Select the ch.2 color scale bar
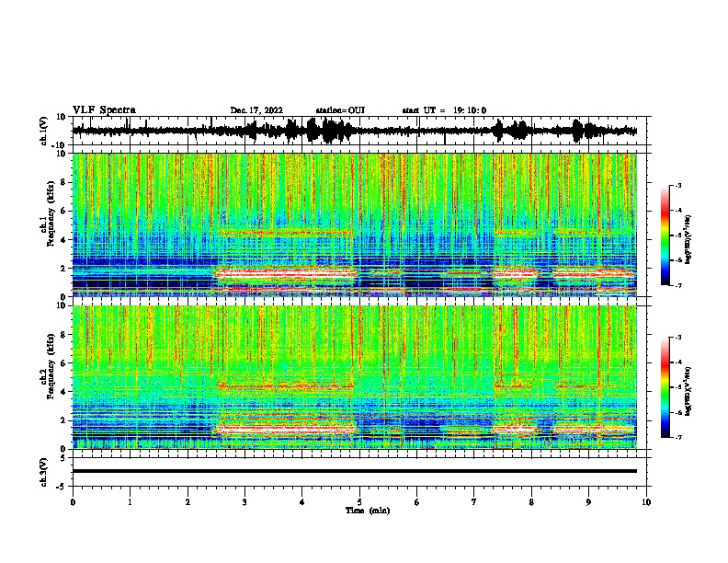Screen dimensions: 728x563 [x=665, y=387]
